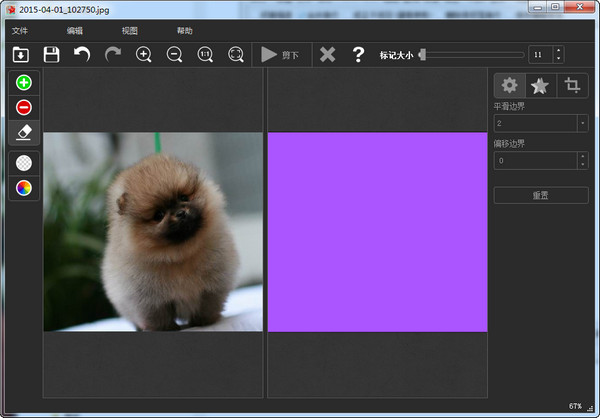Viewport: 600px width, 418px height.
Task: Click the 平滑边界 value field showing 2
Action: 536,123
